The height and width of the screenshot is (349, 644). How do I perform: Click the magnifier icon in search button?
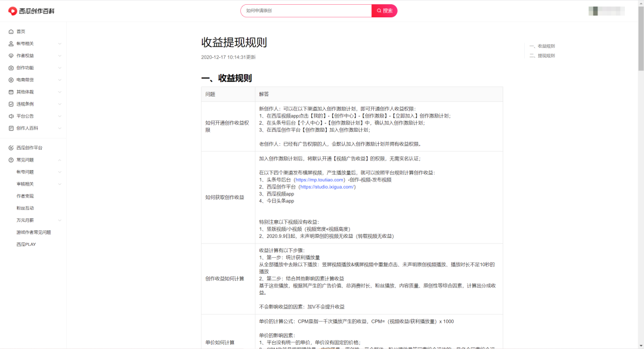click(379, 11)
